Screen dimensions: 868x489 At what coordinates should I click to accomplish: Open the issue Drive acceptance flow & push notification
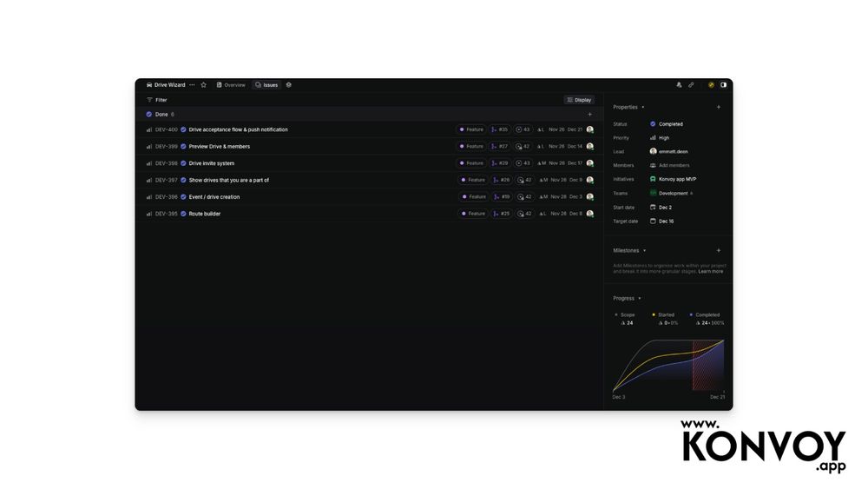click(x=238, y=129)
